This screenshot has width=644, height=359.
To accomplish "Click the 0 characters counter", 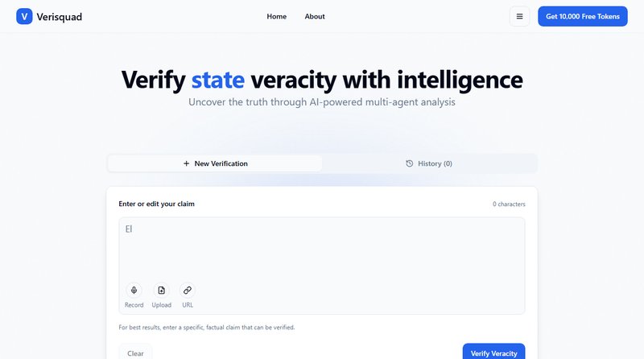I will tap(509, 204).
